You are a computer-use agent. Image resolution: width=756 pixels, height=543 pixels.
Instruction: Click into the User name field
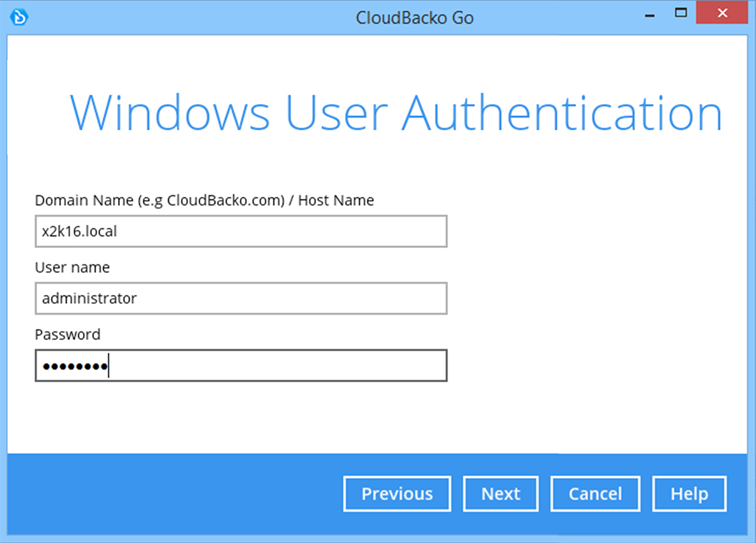tap(241, 298)
